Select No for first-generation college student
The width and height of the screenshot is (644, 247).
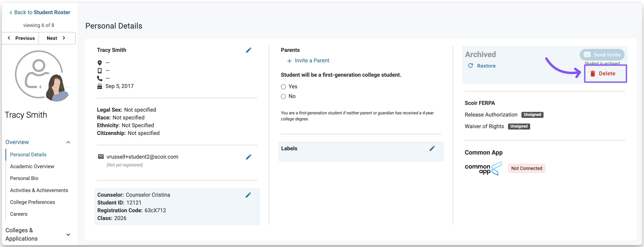coord(283,97)
